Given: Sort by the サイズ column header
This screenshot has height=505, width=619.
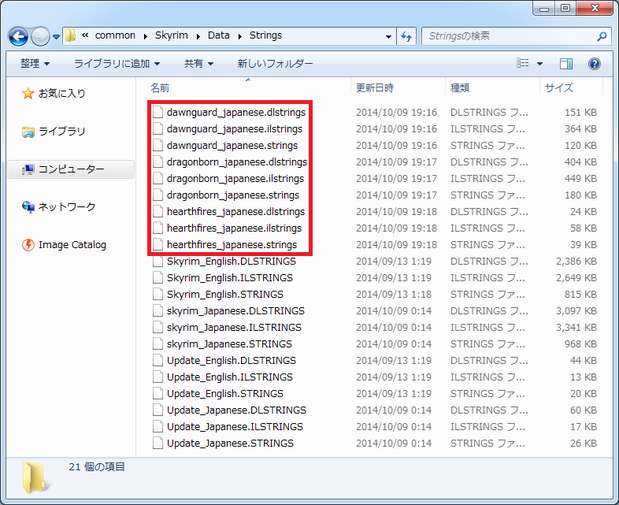Looking at the screenshot, I should click(559, 88).
